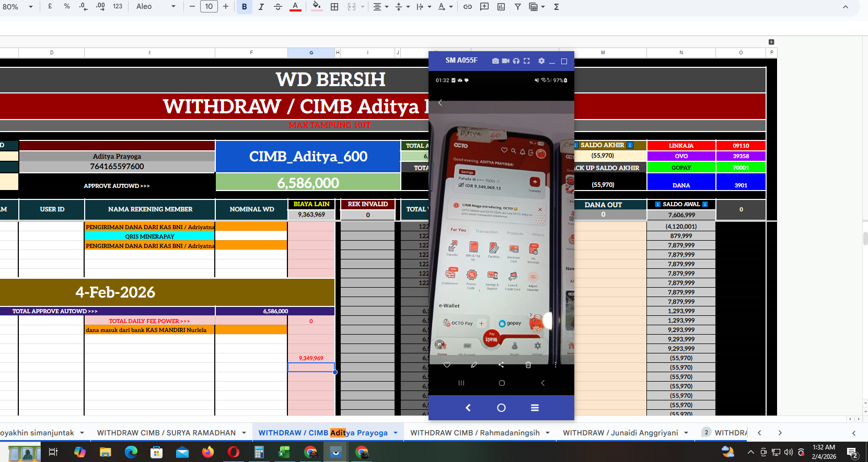This screenshot has width=868, height=462.
Task: Create a filter
Action: 518,7
